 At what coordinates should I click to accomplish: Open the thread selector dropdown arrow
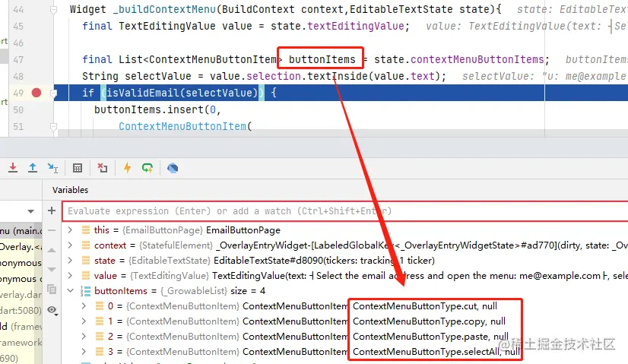(31, 211)
